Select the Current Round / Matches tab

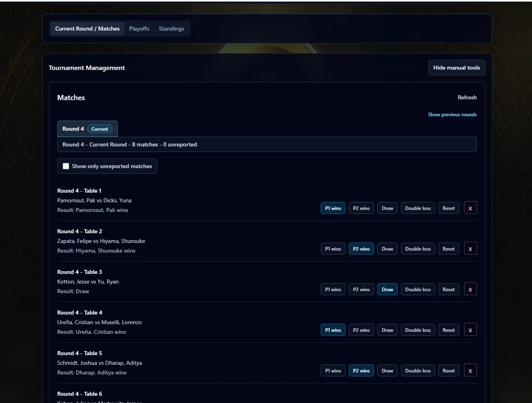point(87,29)
